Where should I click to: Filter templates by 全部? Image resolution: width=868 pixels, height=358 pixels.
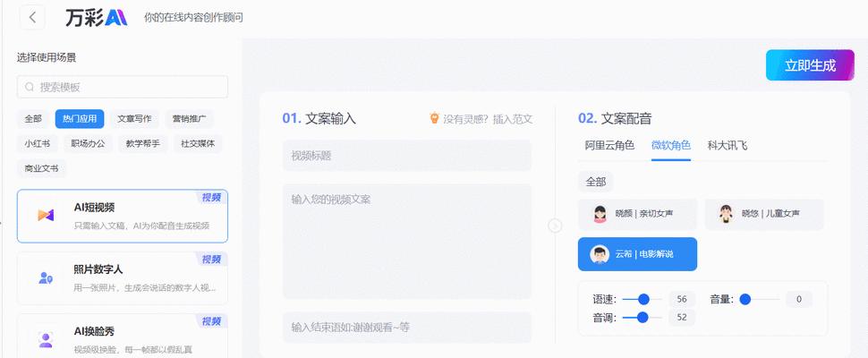tap(33, 118)
